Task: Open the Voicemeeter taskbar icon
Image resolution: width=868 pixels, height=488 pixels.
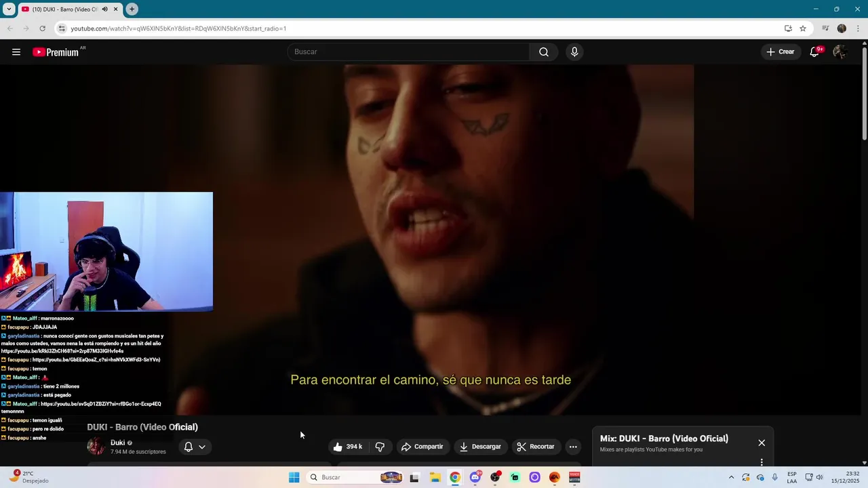Action: (x=574, y=477)
